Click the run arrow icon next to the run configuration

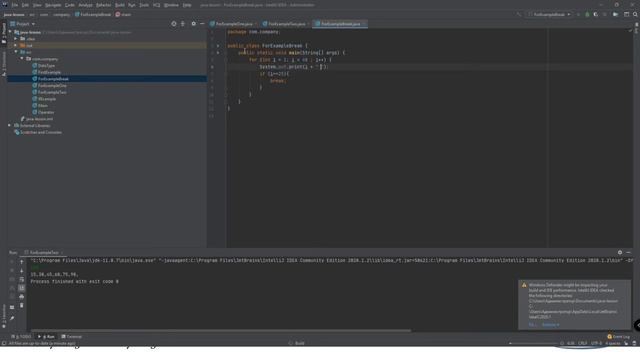(578, 14)
